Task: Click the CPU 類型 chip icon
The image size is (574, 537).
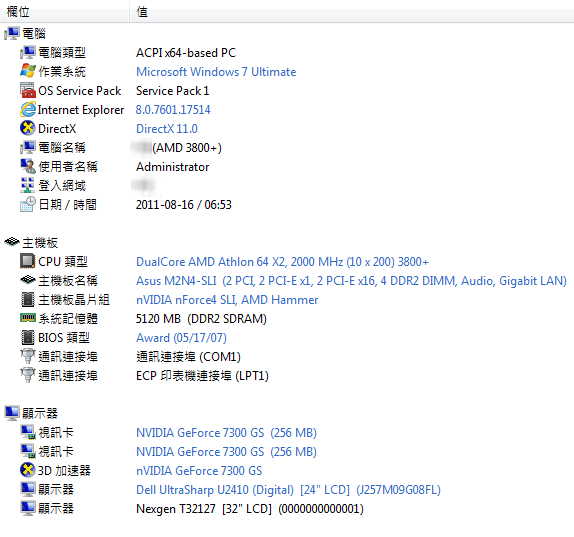Action: [x=27, y=261]
